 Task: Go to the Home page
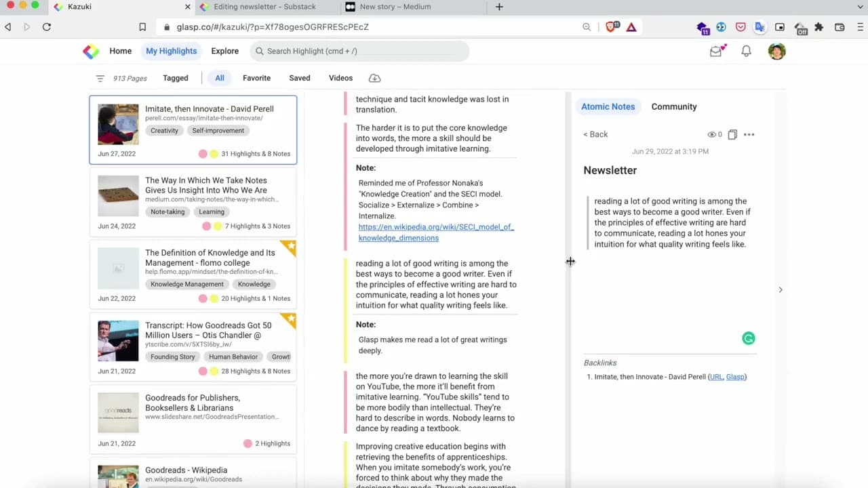coord(121,51)
